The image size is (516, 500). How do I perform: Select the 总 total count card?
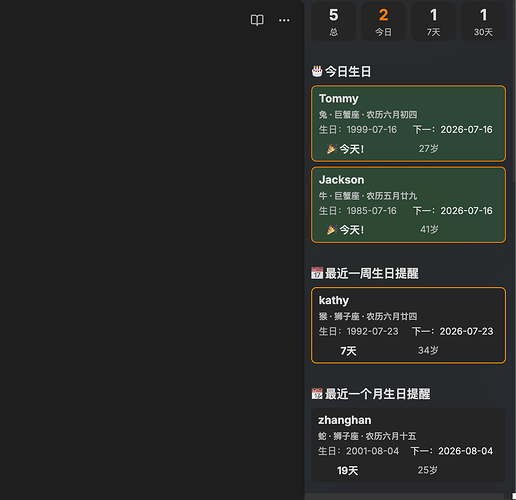click(334, 22)
